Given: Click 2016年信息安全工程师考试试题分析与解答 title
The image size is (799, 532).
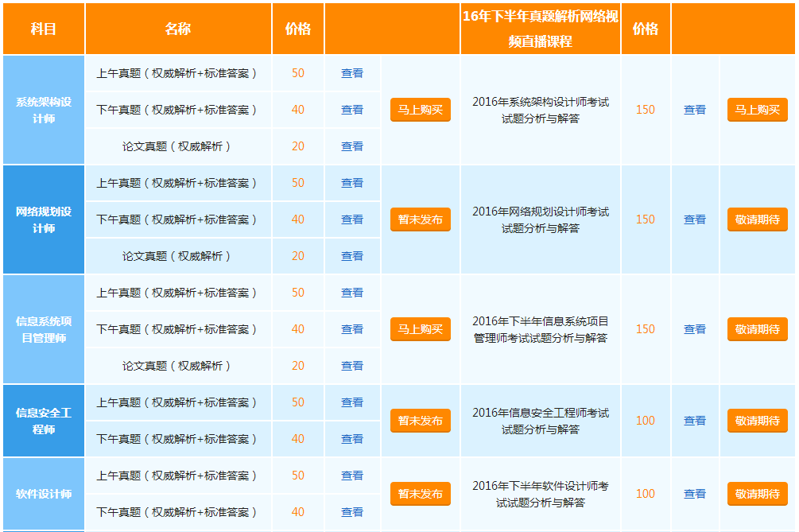Looking at the screenshot, I should [x=541, y=421].
